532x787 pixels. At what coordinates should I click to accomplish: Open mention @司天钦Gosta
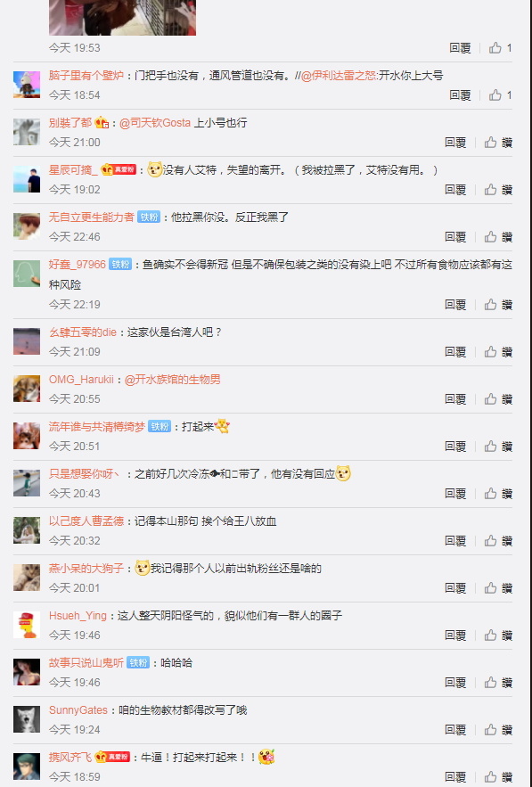(x=155, y=123)
